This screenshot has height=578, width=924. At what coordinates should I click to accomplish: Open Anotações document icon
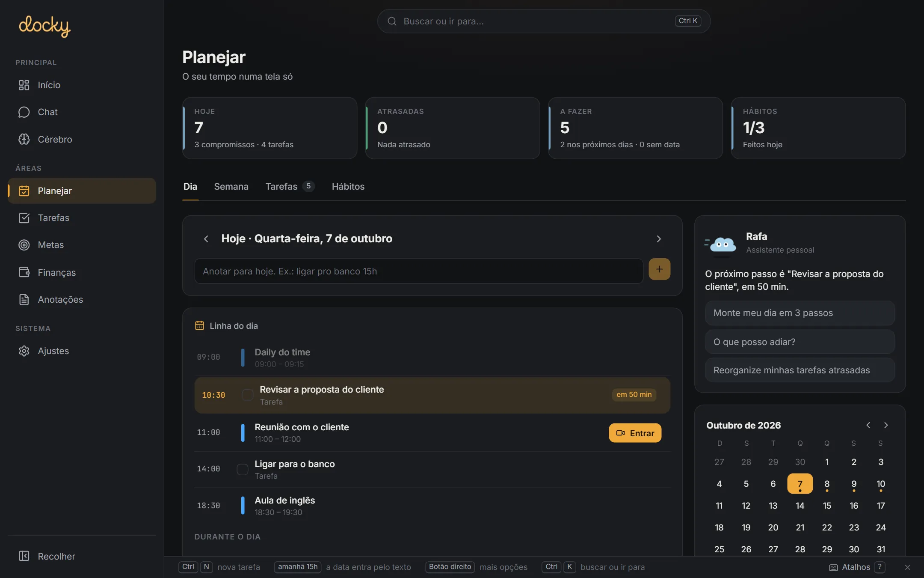[24, 299]
